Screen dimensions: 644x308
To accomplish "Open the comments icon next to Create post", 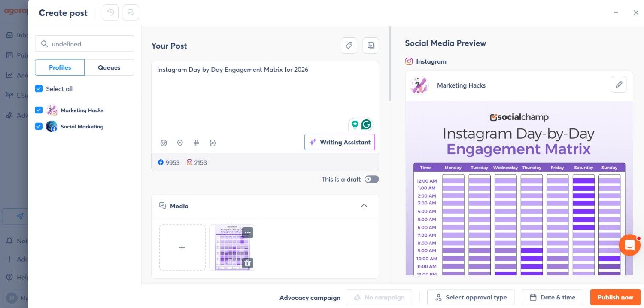I will click(131, 12).
